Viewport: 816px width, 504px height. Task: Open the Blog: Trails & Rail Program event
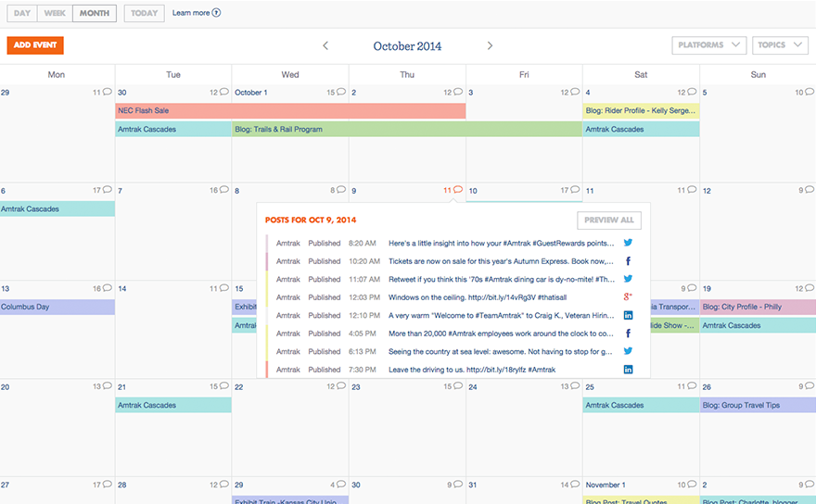point(407,129)
